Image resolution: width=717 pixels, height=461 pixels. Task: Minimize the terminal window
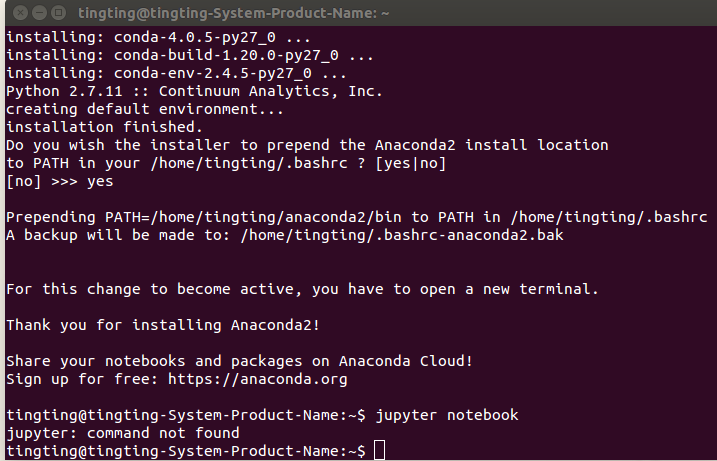click(x=40, y=13)
